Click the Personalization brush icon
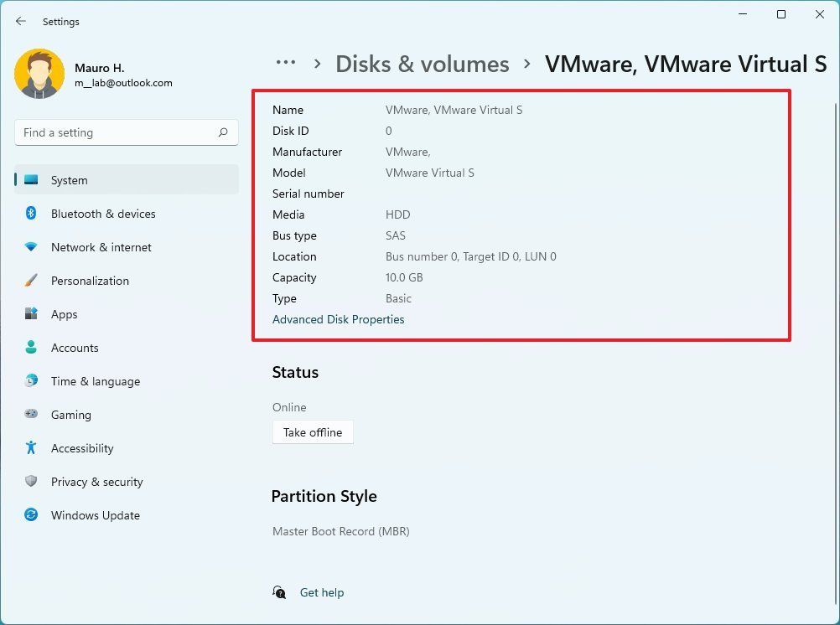 tap(31, 280)
